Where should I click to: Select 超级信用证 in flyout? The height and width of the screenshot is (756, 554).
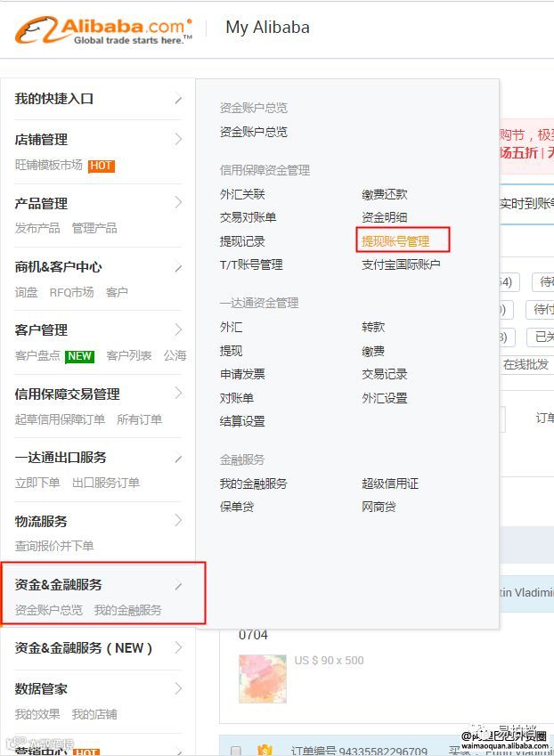pos(390,484)
